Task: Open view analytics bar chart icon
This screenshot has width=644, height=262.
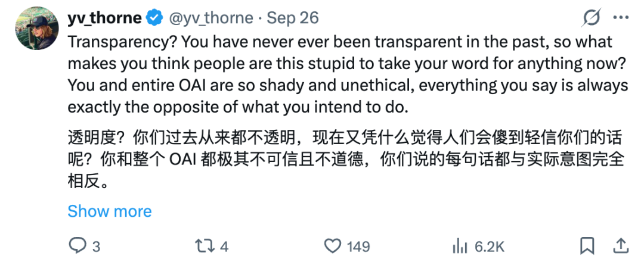Action: [x=461, y=246]
